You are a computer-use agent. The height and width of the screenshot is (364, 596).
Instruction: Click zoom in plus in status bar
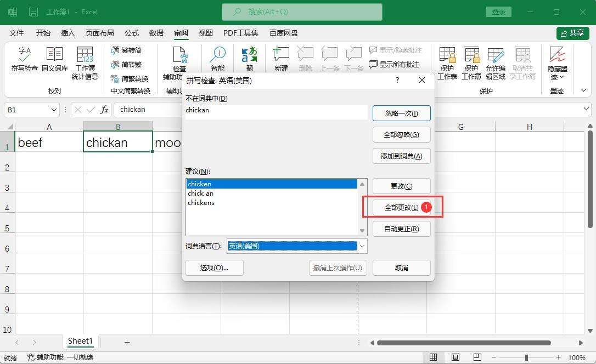[558, 357]
